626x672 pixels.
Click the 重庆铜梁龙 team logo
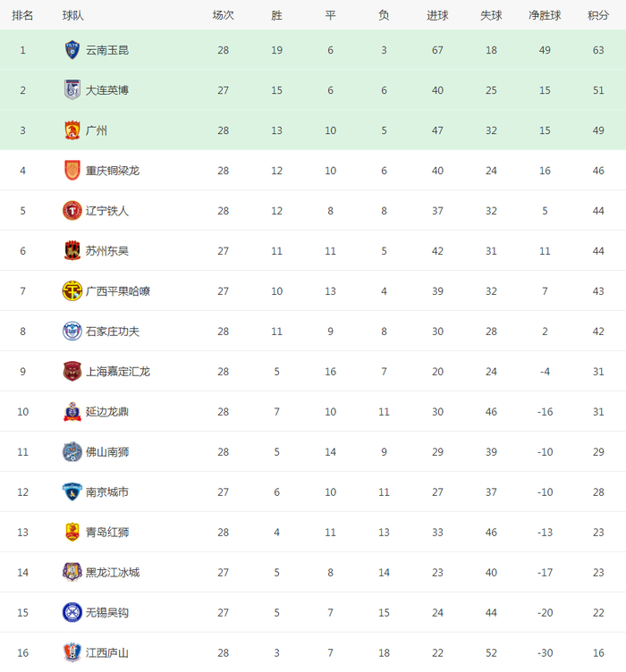pos(72,171)
